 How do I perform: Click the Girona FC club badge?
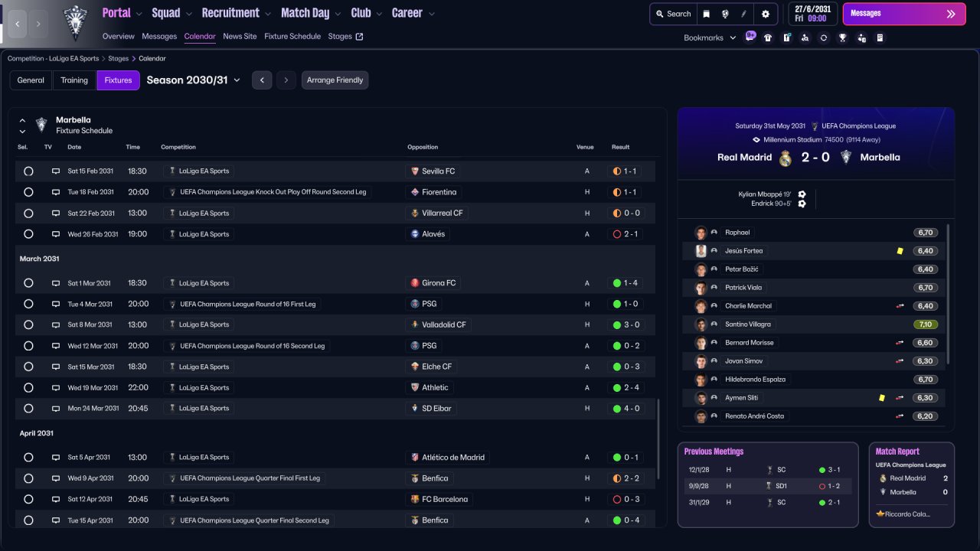[x=415, y=283]
